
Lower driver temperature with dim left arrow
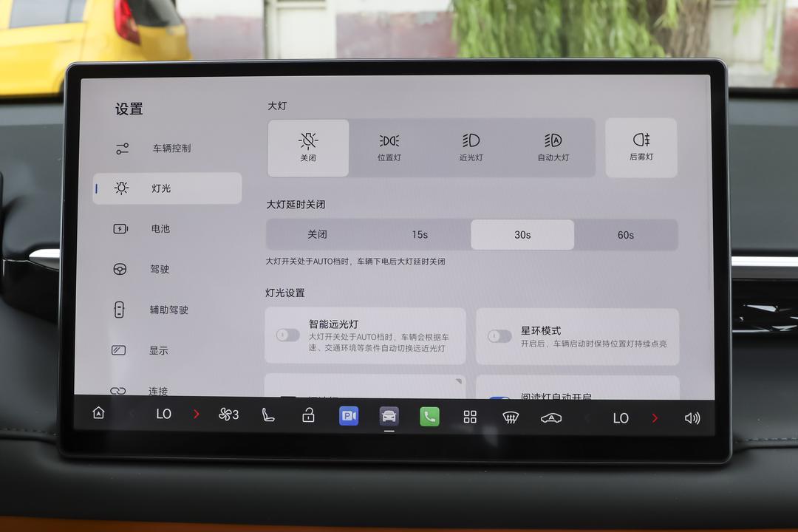click(132, 414)
